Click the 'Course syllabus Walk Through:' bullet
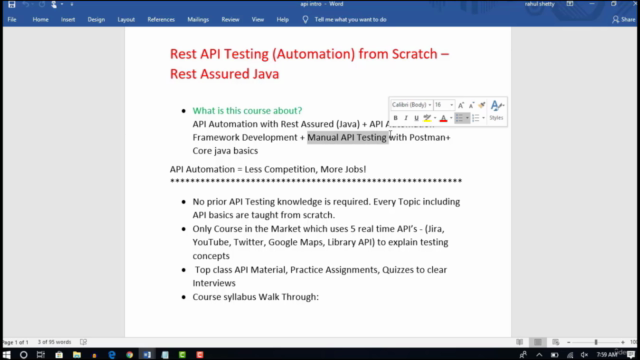The height and width of the screenshot is (360, 640). [256, 297]
